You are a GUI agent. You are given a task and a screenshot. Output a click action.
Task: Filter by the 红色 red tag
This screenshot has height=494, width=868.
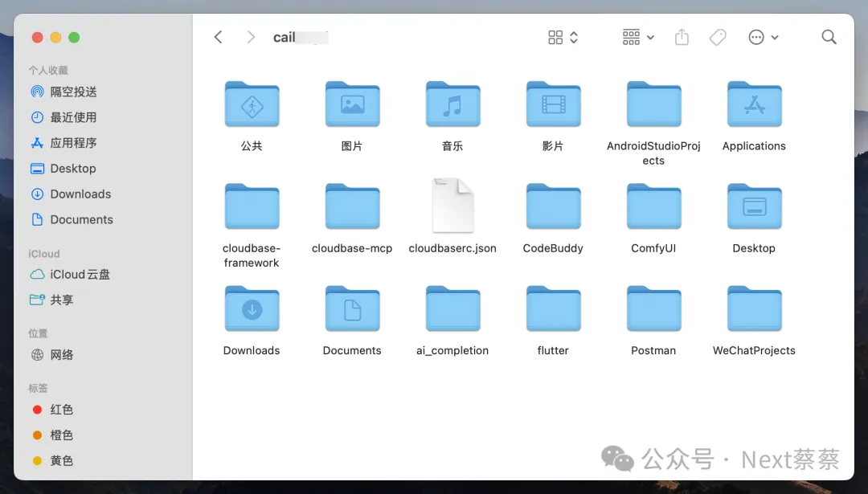[x=61, y=410]
